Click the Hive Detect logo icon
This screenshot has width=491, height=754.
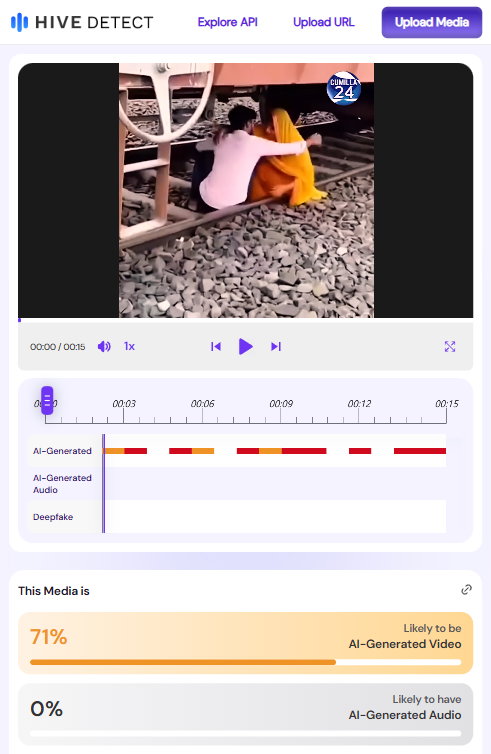(19, 22)
